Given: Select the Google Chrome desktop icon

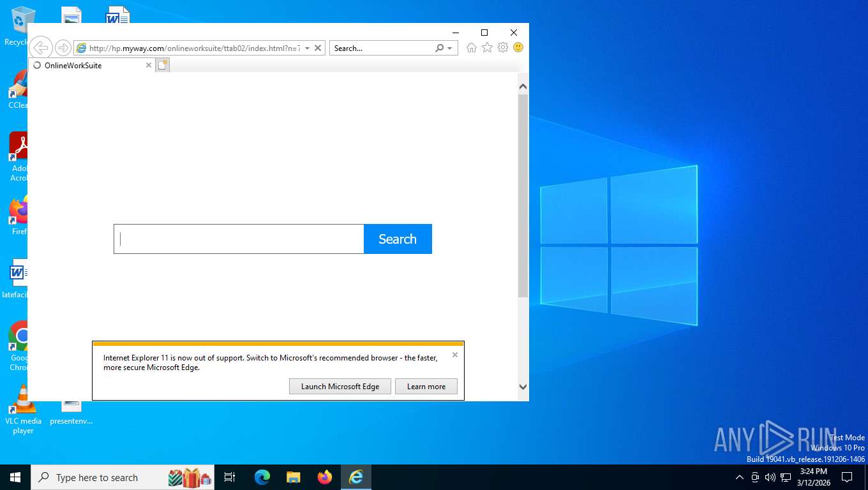Looking at the screenshot, I should (18, 345).
